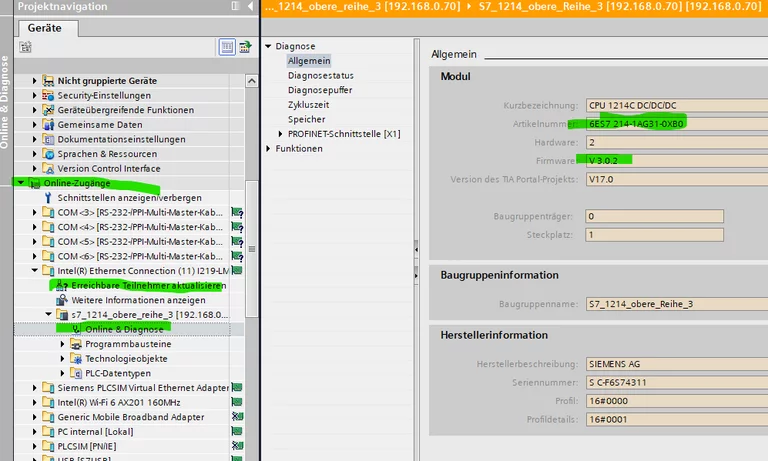Select Allgemein in Diagnose menu
Image resolution: width=768 pixels, height=461 pixels.
(309, 61)
